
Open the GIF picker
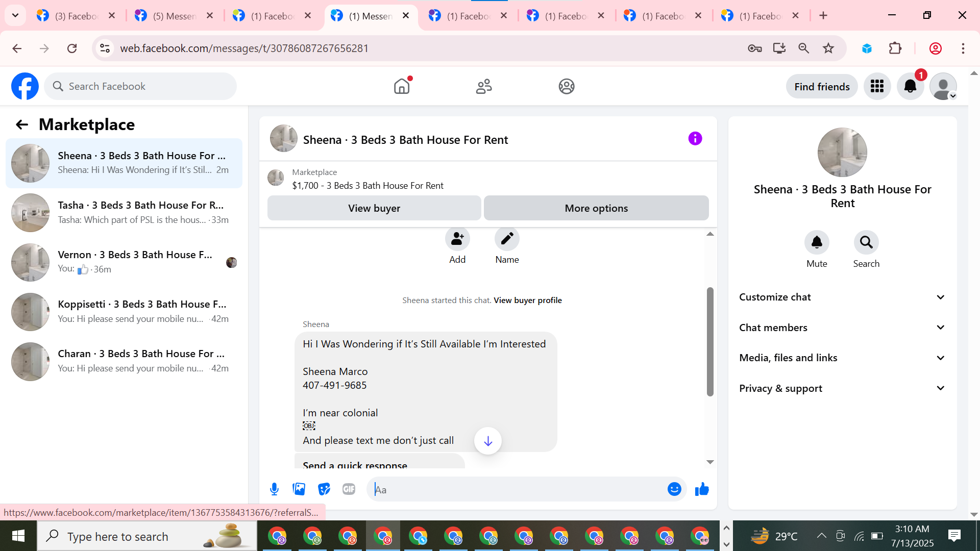point(349,489)
